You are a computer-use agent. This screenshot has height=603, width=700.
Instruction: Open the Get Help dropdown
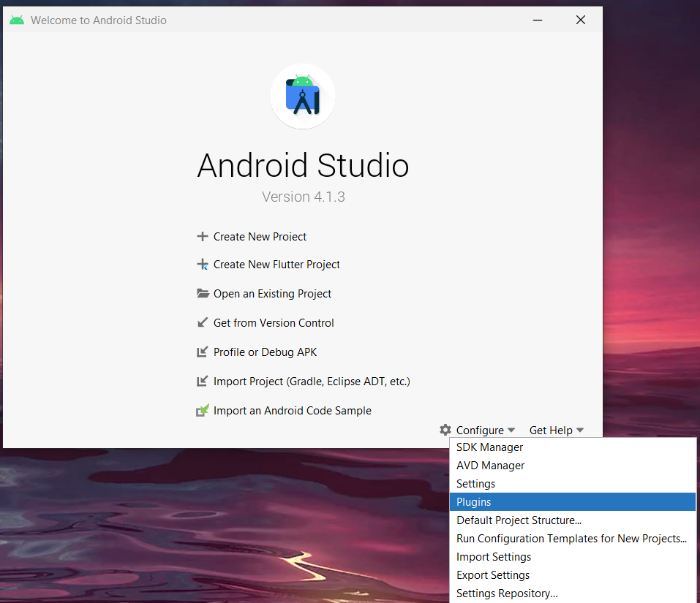click(x=556, y=430)
